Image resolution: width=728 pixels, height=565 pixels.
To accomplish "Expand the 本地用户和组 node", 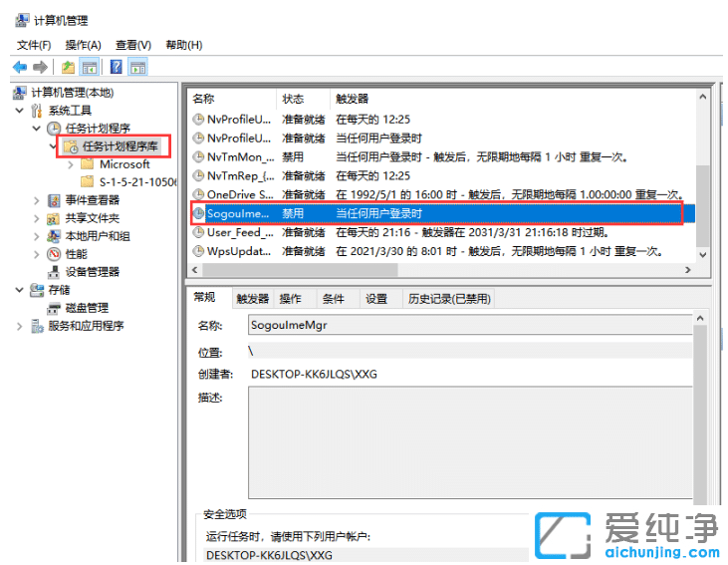I will pos(37,236).
